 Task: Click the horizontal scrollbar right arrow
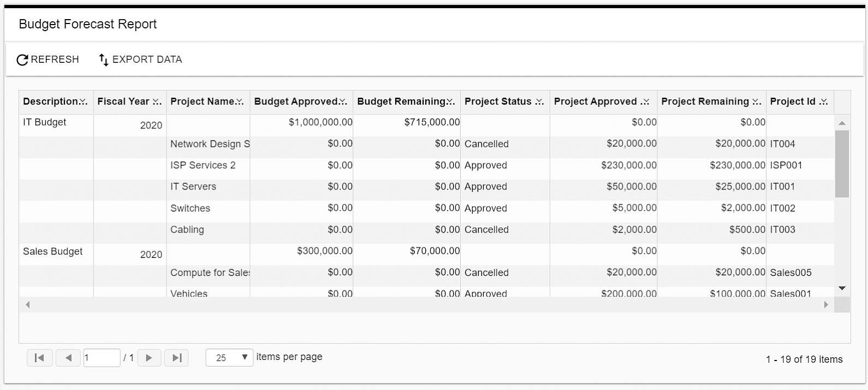[827, 305]
